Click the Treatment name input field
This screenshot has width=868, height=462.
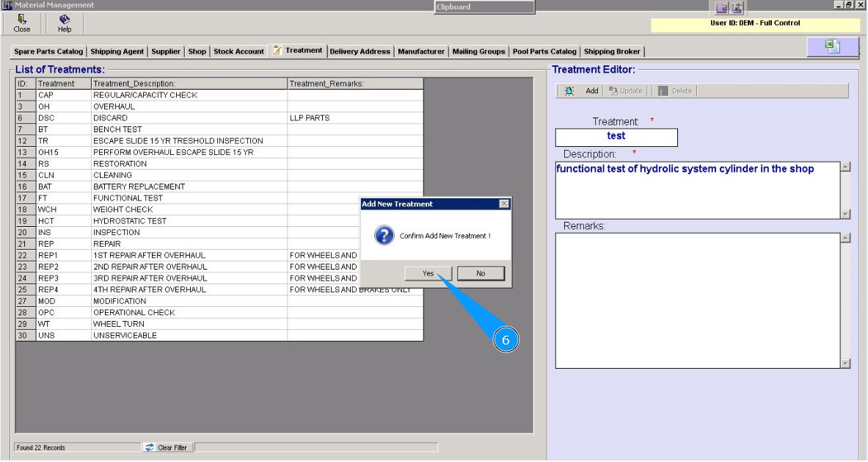pos(616,137)
